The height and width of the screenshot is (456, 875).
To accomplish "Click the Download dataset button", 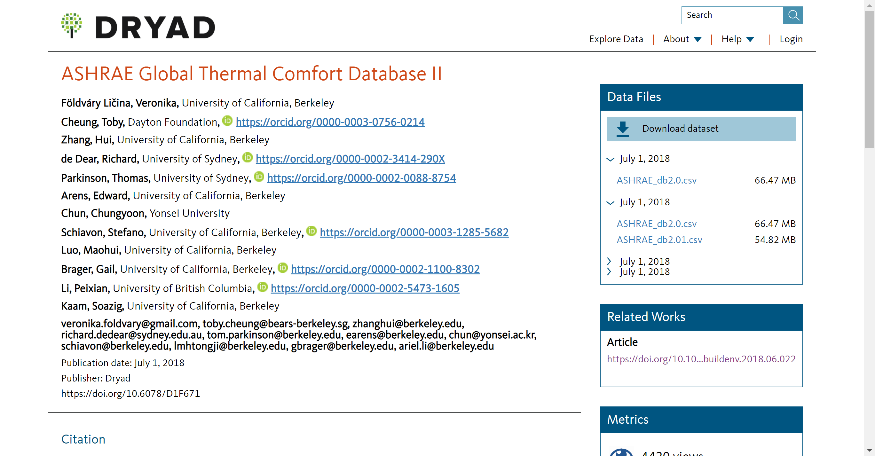I will click(x=701, y=129).
